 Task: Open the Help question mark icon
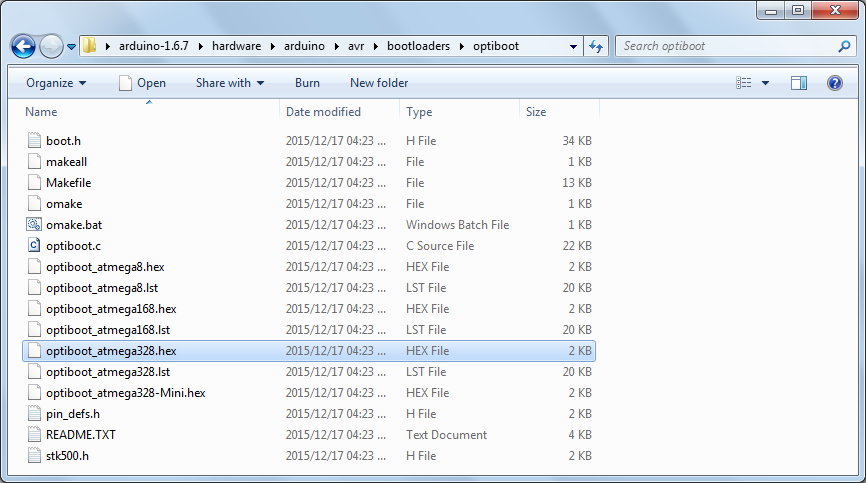pos(835,83)
